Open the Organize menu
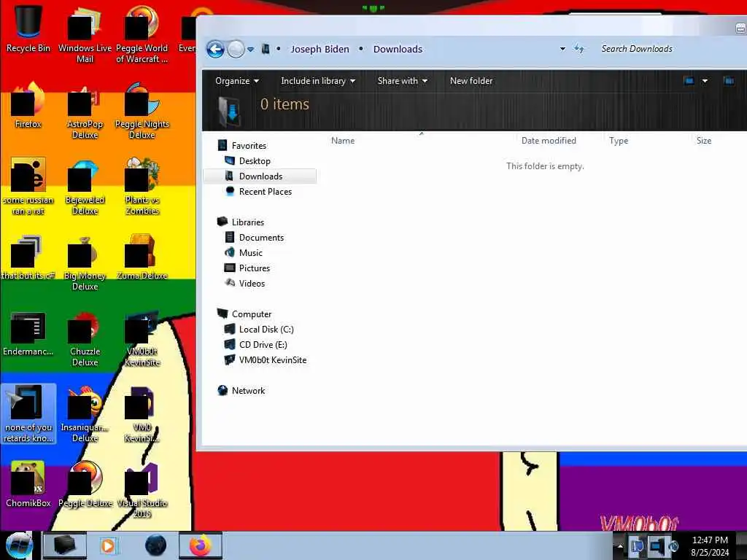 click(x=237, y=81)
